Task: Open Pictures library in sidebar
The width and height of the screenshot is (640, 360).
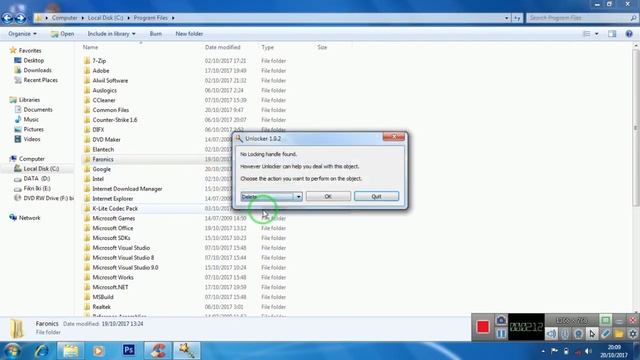Action: click(33, 129)
